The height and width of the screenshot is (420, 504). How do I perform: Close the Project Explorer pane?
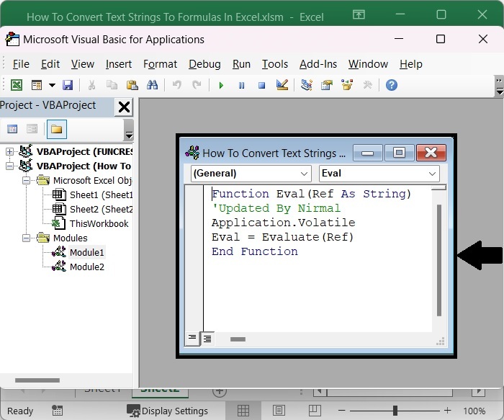click(124, 107)
